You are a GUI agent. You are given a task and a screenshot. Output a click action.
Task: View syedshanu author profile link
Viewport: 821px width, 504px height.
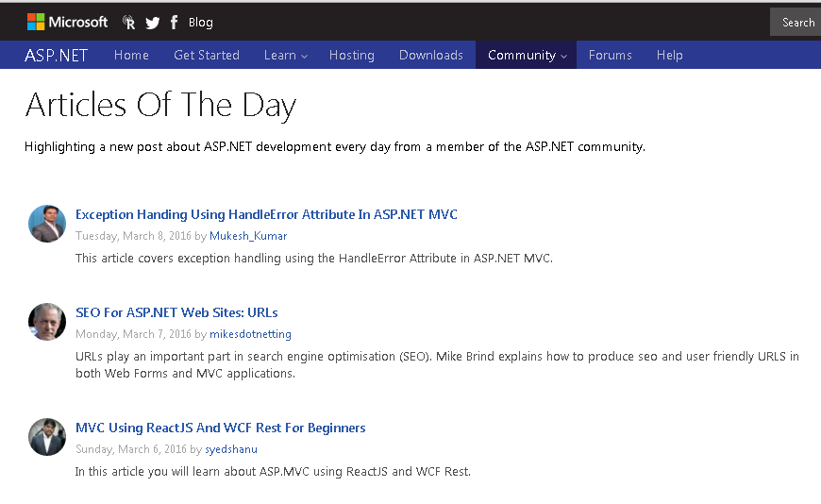tap(231, 449)
